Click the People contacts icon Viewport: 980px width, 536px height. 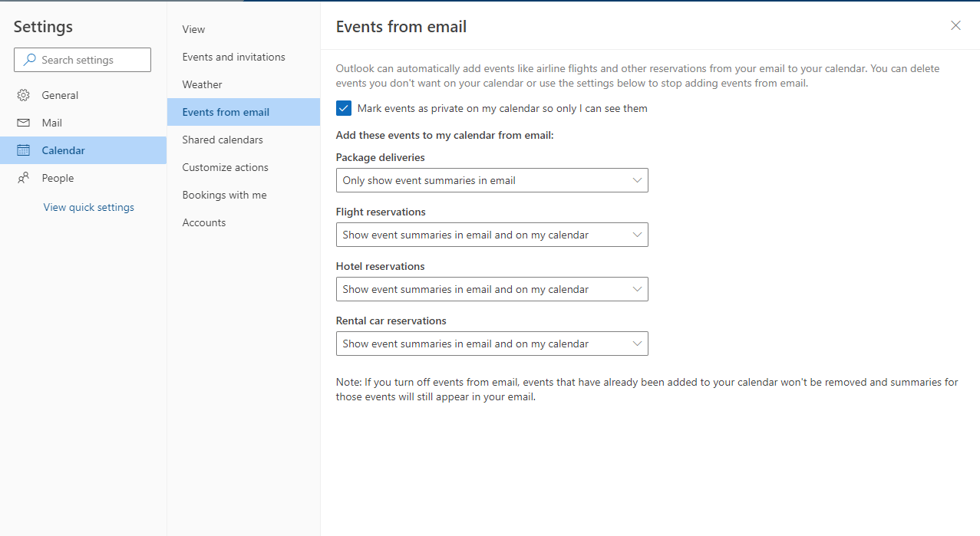coord(24,178)
